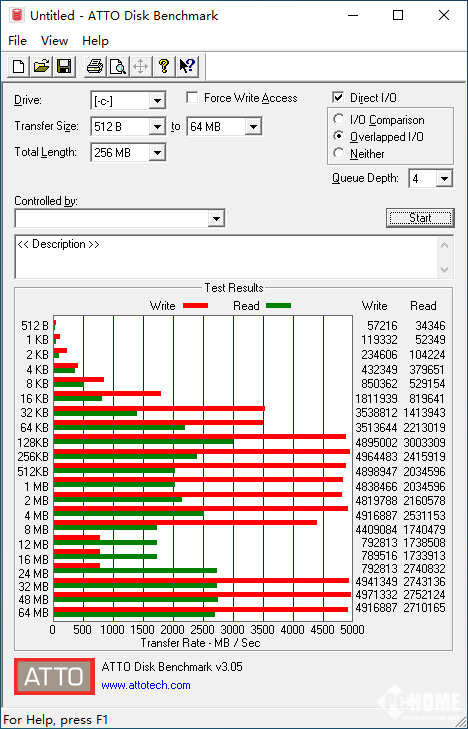Click the 16 KB row label
468x729 pixels.
[x=34, y=399]
